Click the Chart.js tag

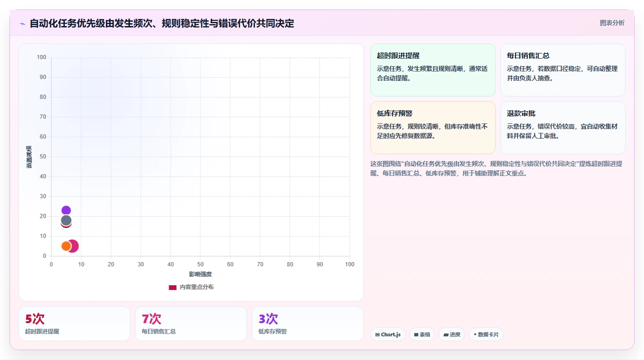[388, 334]
